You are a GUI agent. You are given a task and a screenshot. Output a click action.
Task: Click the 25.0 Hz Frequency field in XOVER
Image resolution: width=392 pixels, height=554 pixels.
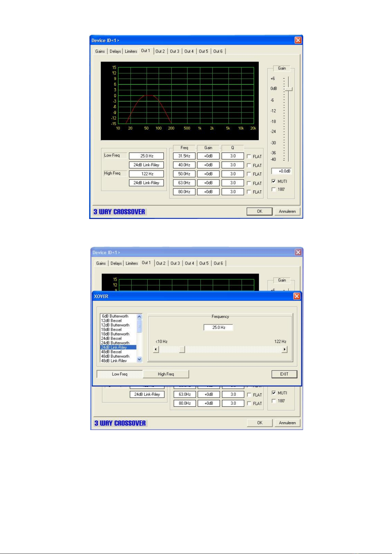tap(218, 327)
